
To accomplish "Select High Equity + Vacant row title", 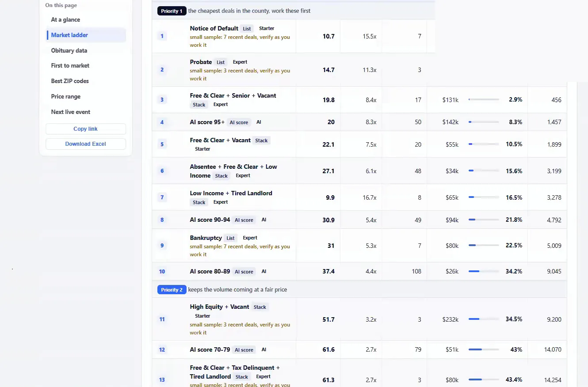I will pos(219,307).
